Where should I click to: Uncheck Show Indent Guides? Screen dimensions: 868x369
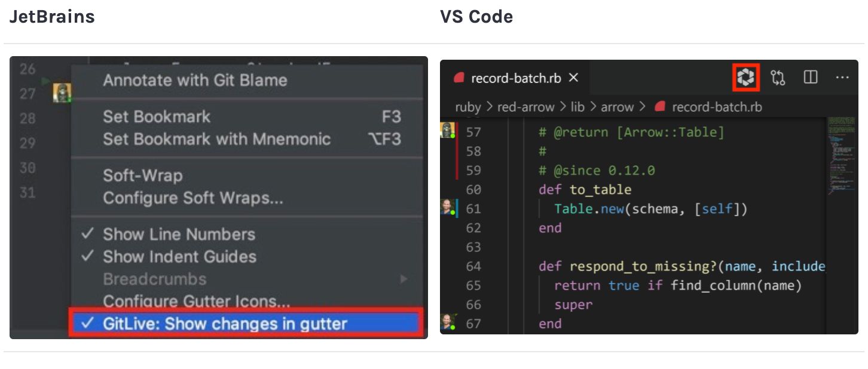(179, 257)
